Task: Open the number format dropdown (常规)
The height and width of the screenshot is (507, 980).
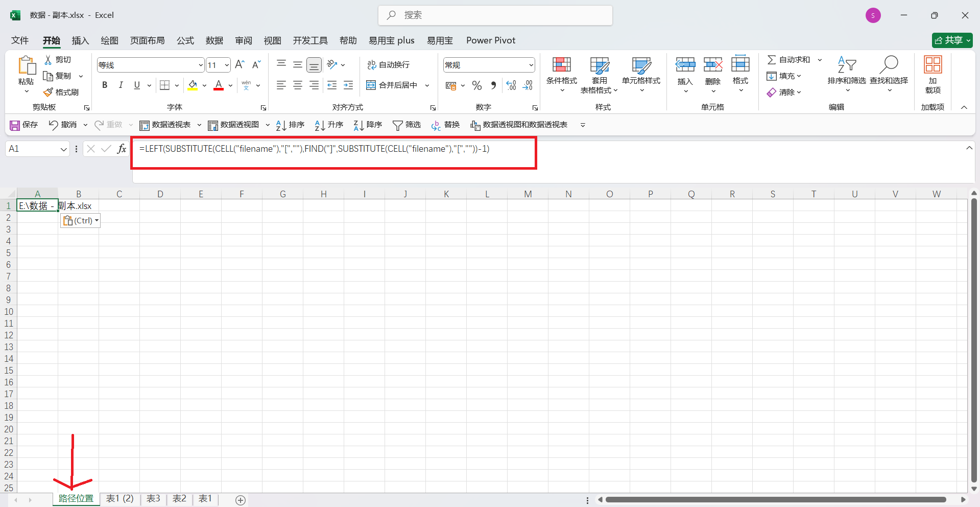Action: pos(531,65)
